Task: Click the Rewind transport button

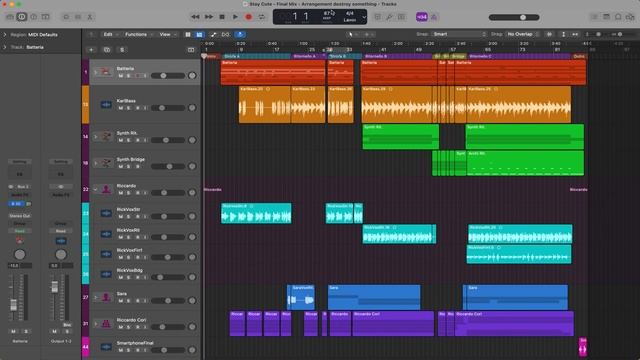Action: pyautogui.click(x=195, y=17)
